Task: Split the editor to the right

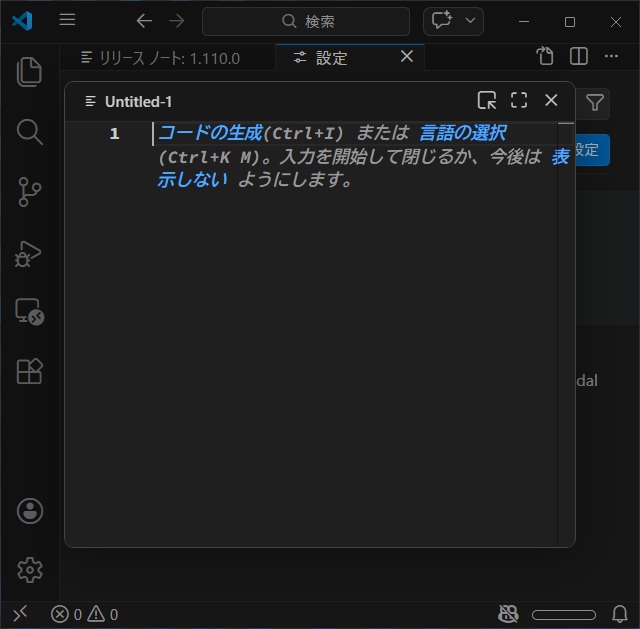Action: (x=579, y=57)
